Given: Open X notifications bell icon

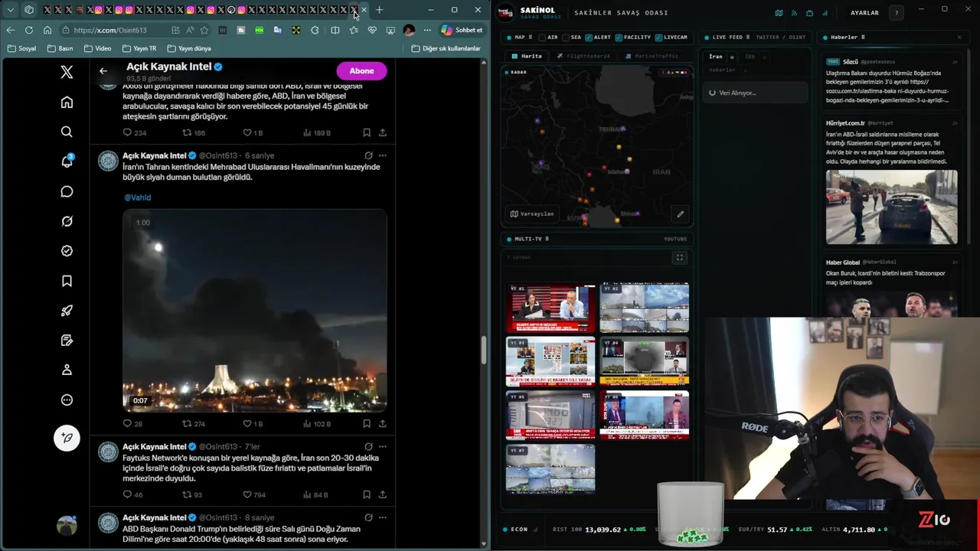Looking at the screenshot, I should tap(67, 161).
